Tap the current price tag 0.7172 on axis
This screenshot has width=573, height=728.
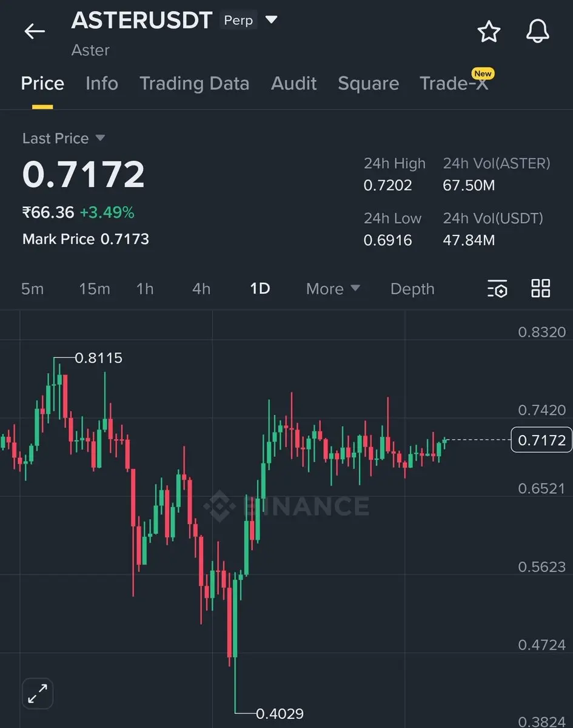click(x=541, y=440)
